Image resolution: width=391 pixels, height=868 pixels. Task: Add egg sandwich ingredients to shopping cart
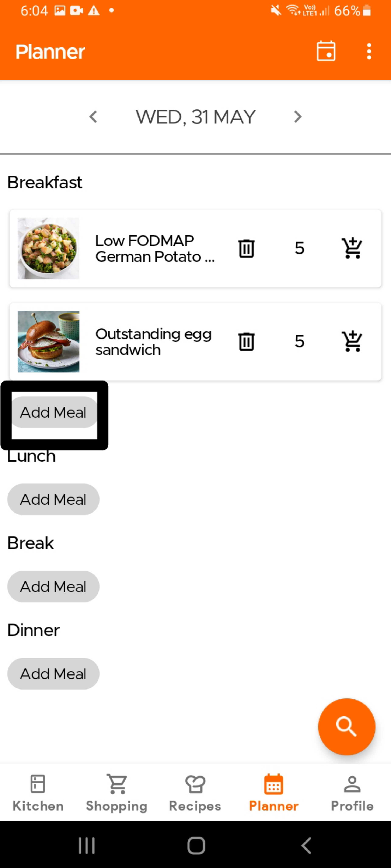352,342
